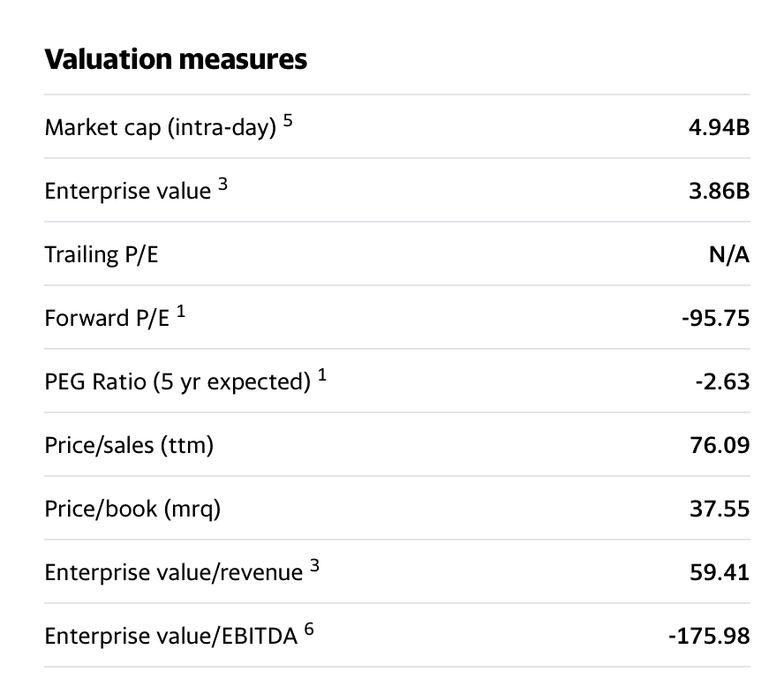The image size is (784, 687).
Task: Click the Price/book (mrq) label
Action: tap(132, 510)
